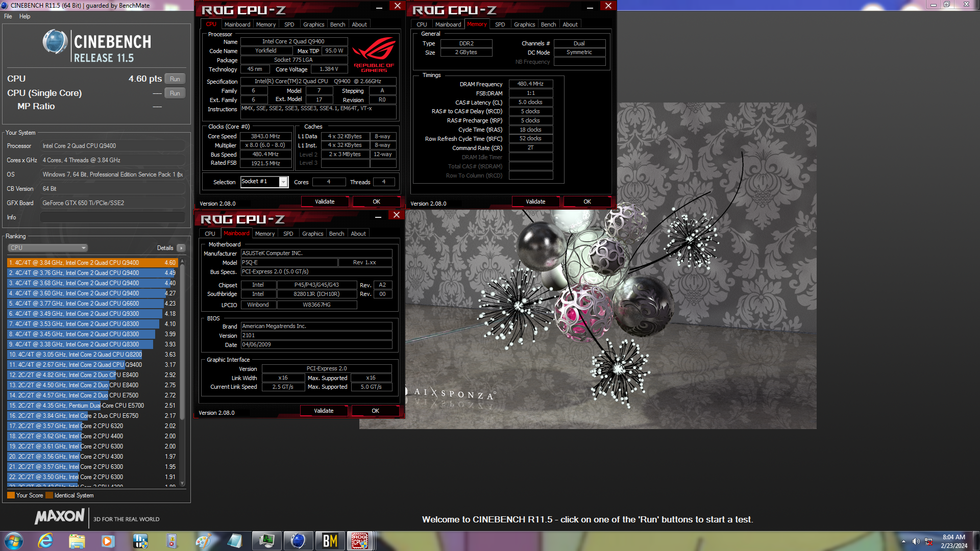Open Bench tab in processor CPU-Z window
980x551 pixels.
338,24
